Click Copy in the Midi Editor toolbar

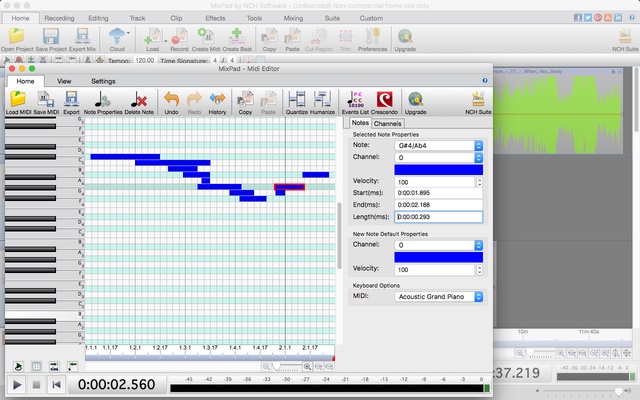coord(245,102)
